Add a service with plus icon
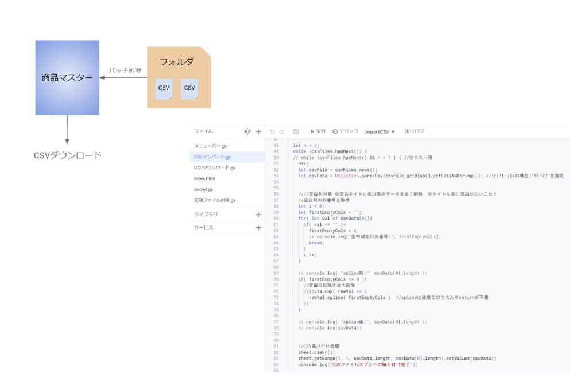Image resolution: width=588 pixels, height=385 pixels. [x=258, y=228]
